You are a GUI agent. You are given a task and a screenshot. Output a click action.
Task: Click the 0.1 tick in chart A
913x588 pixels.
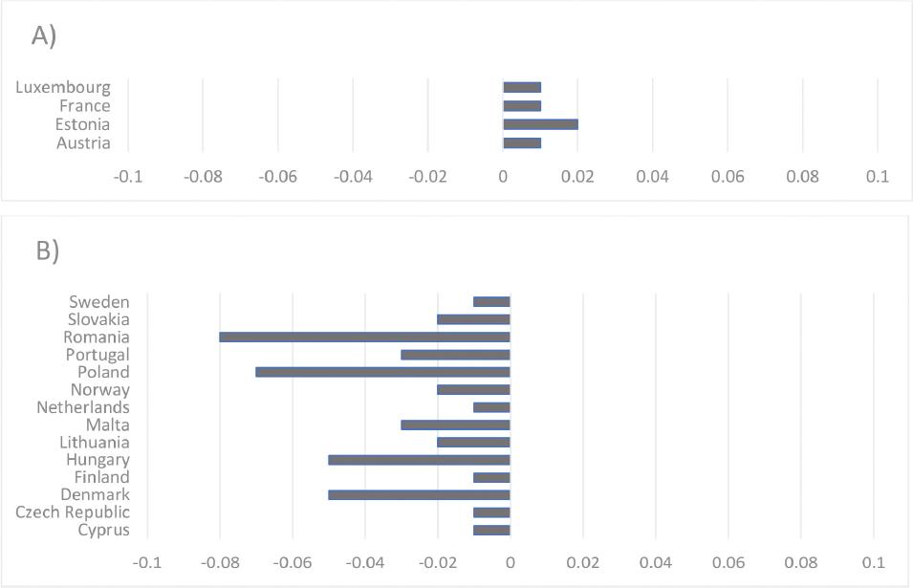pyautogui.click(x=877, y=177)
